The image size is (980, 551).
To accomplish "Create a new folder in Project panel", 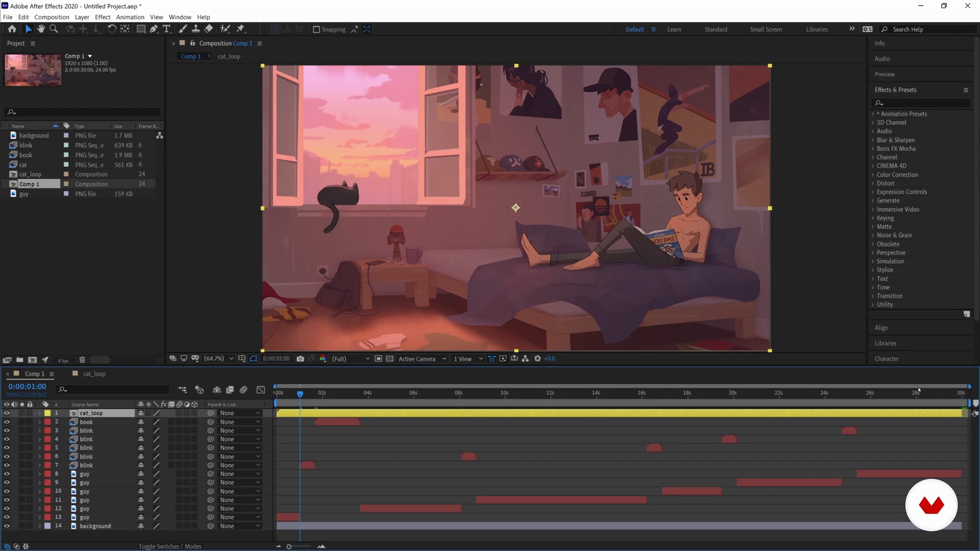I will 19,360.
